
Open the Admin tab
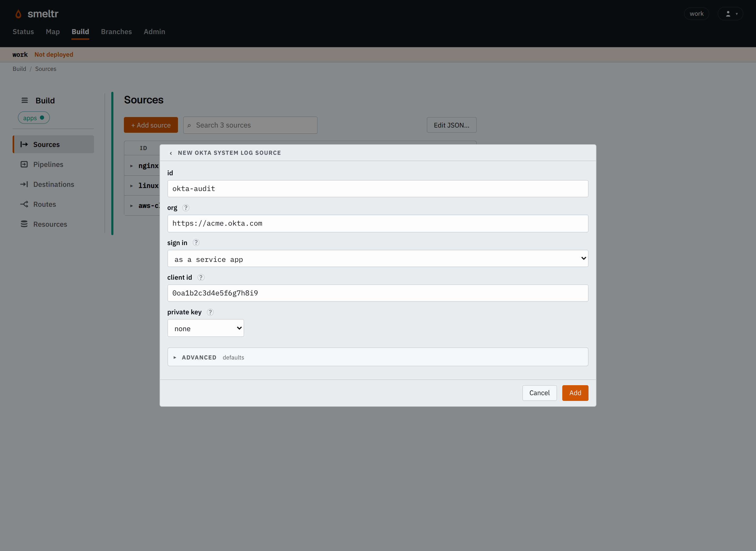[154, 32]
